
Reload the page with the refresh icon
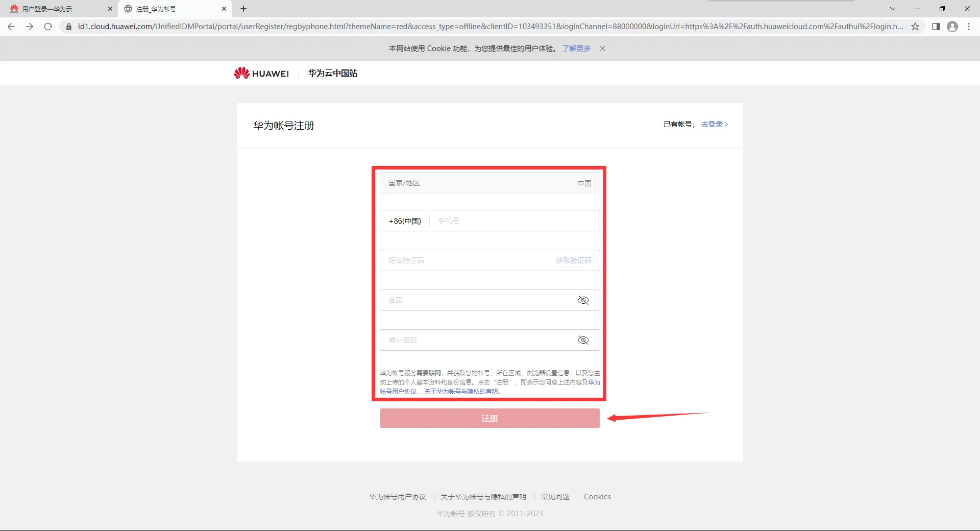pos(48,27)
